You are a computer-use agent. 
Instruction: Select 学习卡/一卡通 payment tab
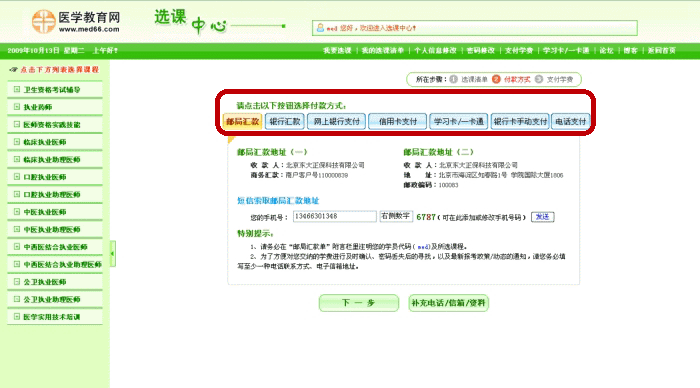458,121
